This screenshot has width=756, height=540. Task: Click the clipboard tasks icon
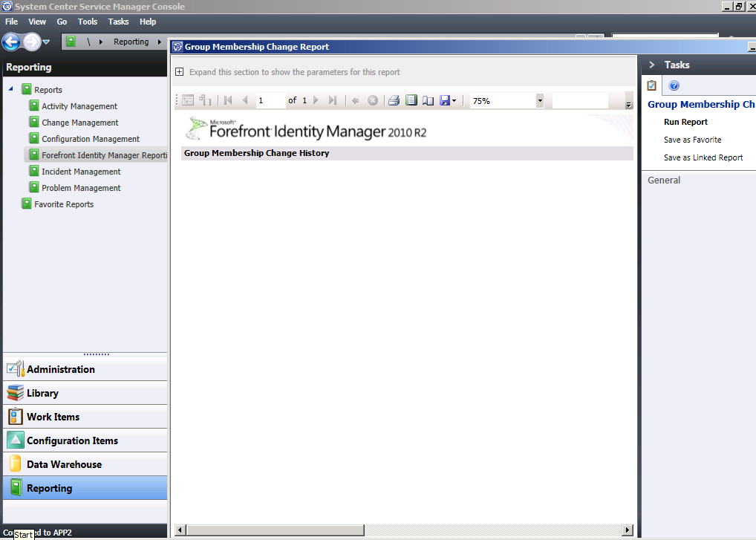click(x=652, y=85)
